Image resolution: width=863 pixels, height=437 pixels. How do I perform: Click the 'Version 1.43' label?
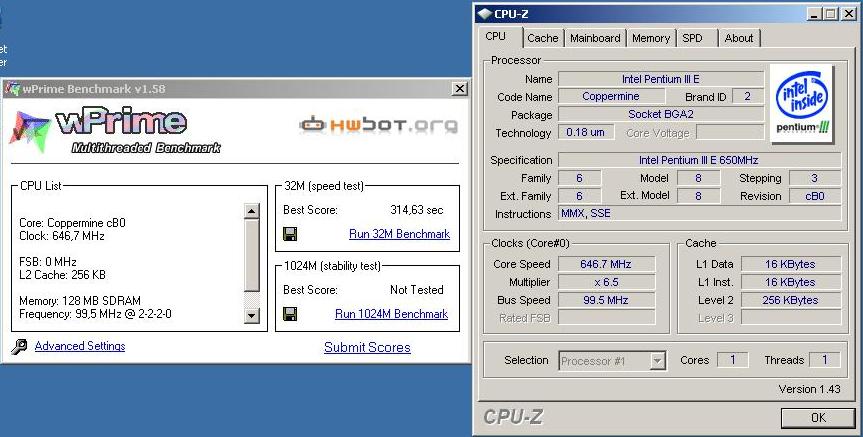point(810,389)
